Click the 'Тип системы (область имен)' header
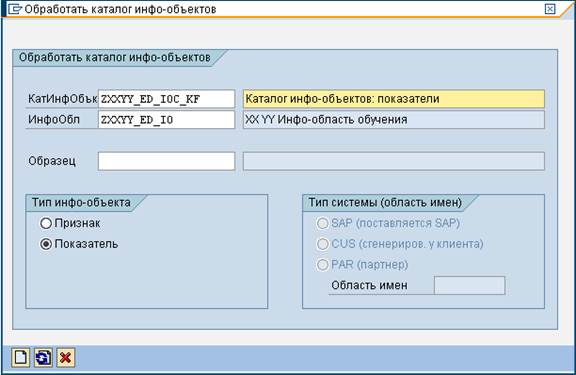This screenshot has width=576, height=375. [x=385, y=203]
